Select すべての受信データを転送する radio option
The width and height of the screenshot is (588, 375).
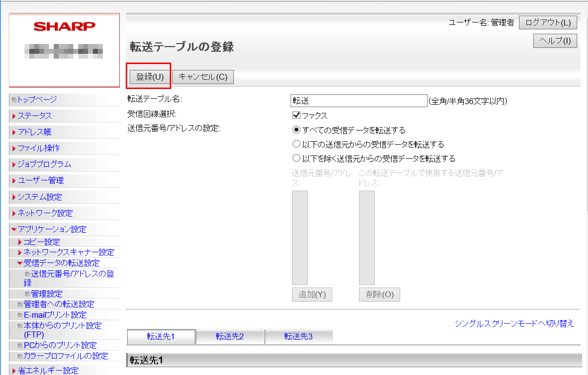click(296, 130)
